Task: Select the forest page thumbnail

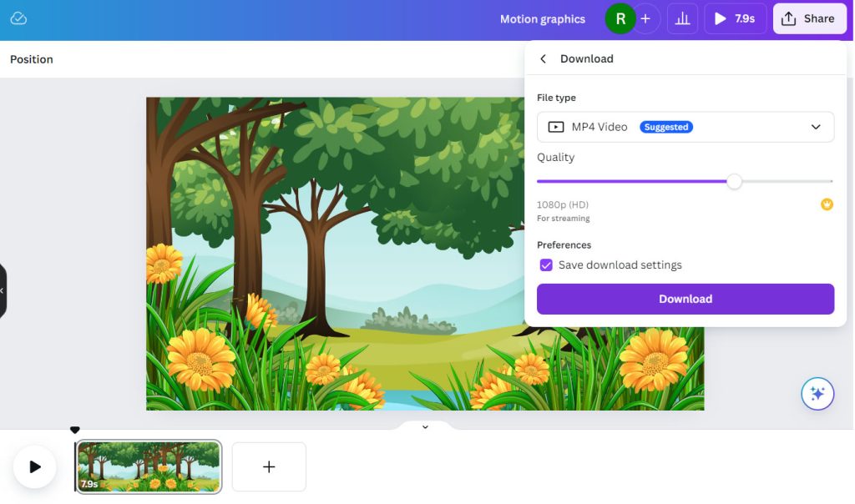Action: [x=148, y=466]
